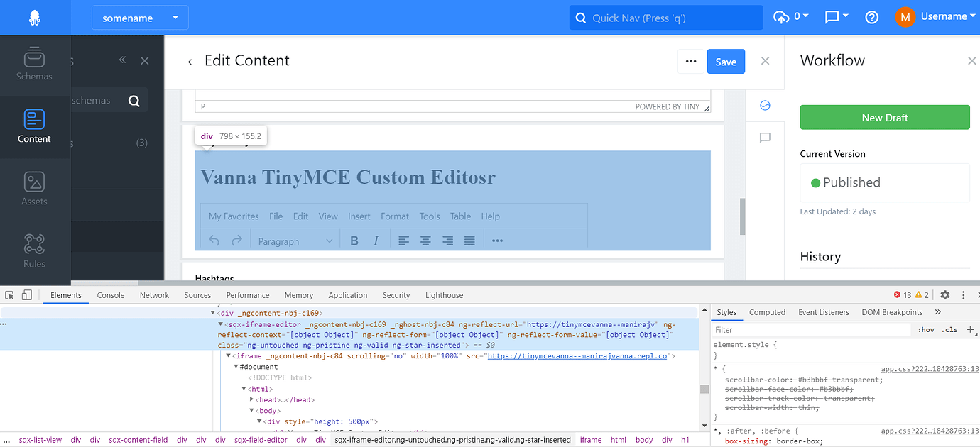Focus the Quick Nav search field
The image size is (980, 447).
coord(666,18)
